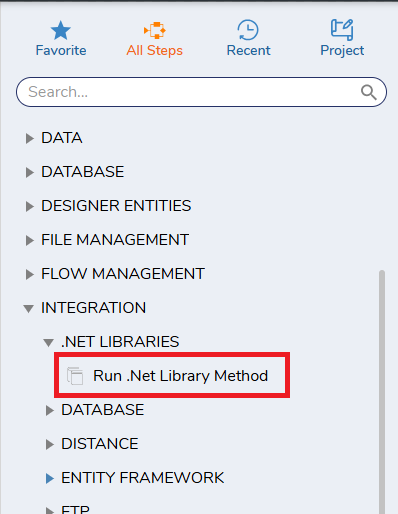The image size is (398, 514).
Task: Switch to the Recent tab label
Action: coord(249,51)
